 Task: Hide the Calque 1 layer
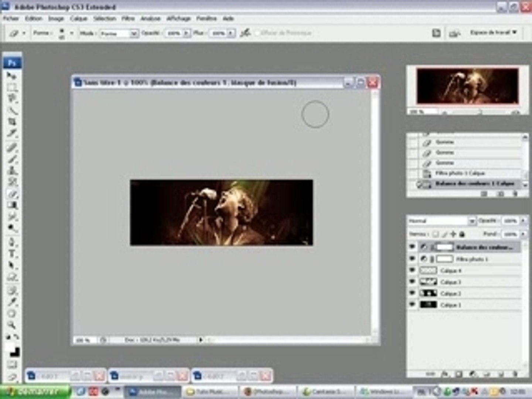click(412, 304)
